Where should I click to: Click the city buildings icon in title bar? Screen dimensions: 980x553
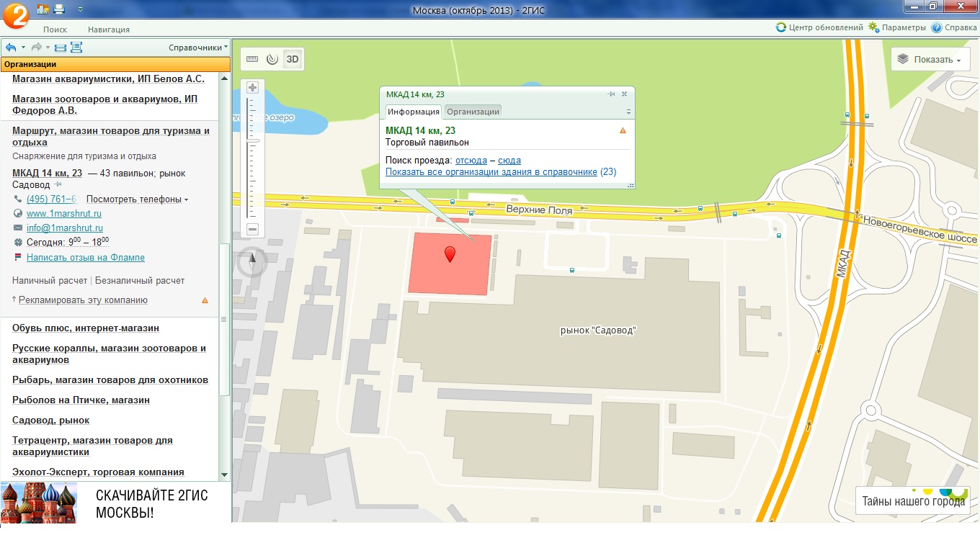(x=43, y=9)
